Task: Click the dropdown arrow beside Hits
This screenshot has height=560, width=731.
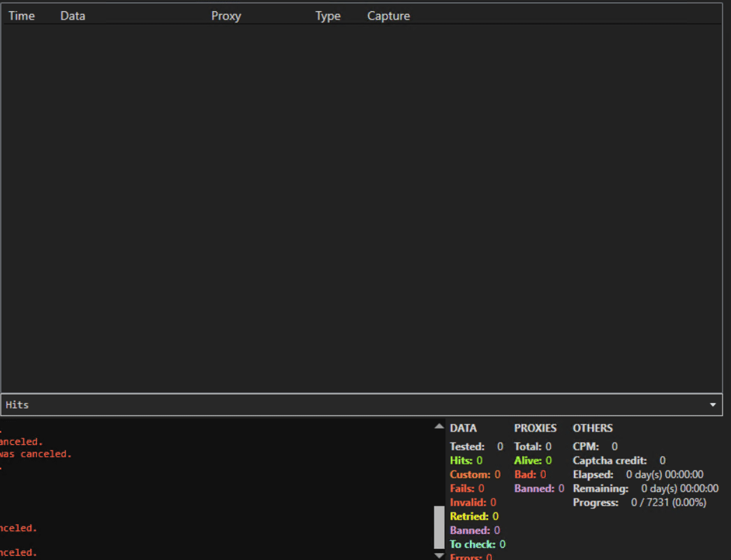Action: click(x=712, y=405)
